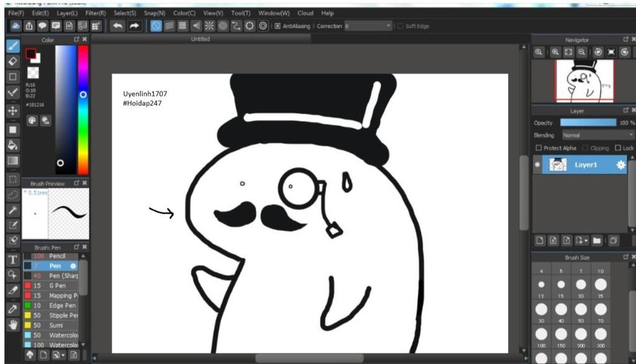Screen dimensions: 636x364
Task: Select the Bucket fill tool
Action: [13, 145]
